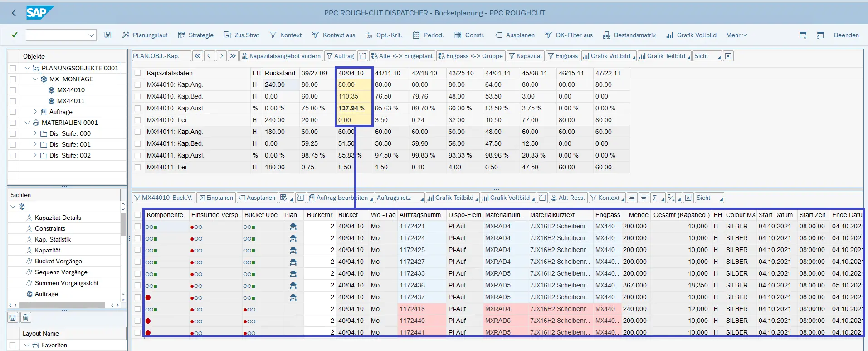Click the planning icon in row 1172421
Screen dimensions: 868x351
click(x=293, y=227)
